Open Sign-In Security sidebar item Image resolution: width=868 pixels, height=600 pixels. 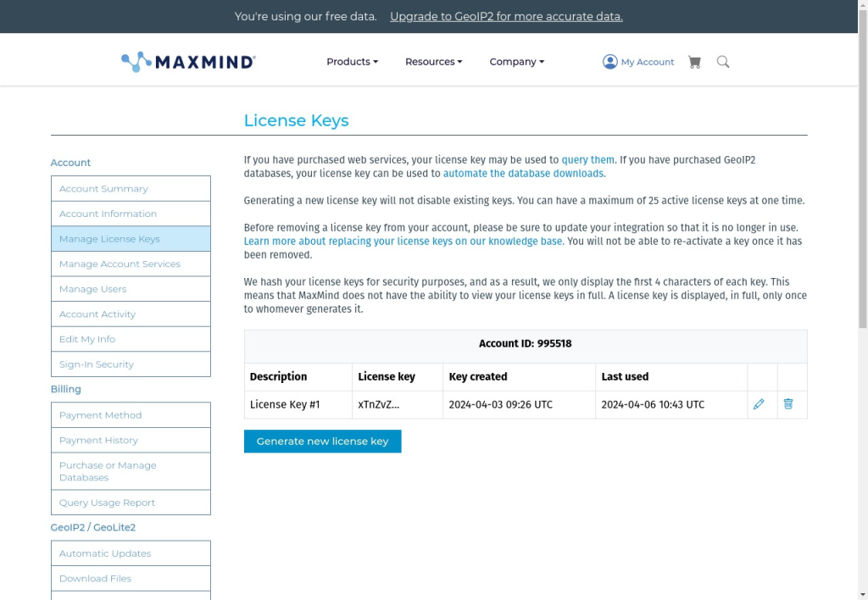(x=131, y=364)
